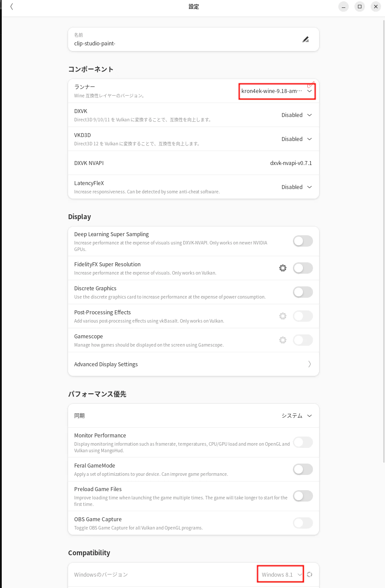Open Gamescope gear settings

click(283, 340)
